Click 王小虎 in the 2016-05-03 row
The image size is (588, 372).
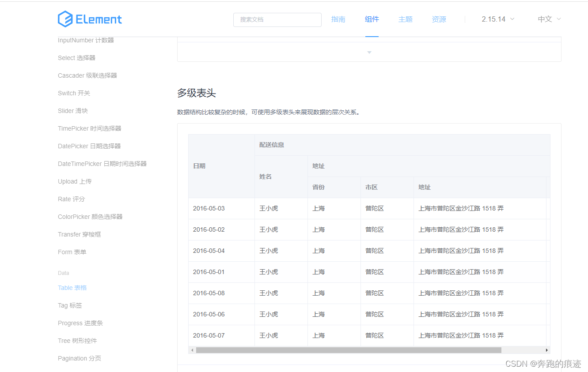coord(269,208)
